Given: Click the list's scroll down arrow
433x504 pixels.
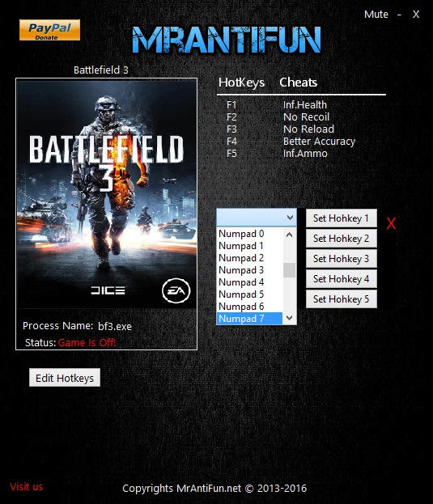Looking at the screenshot, I should point(289,318).
